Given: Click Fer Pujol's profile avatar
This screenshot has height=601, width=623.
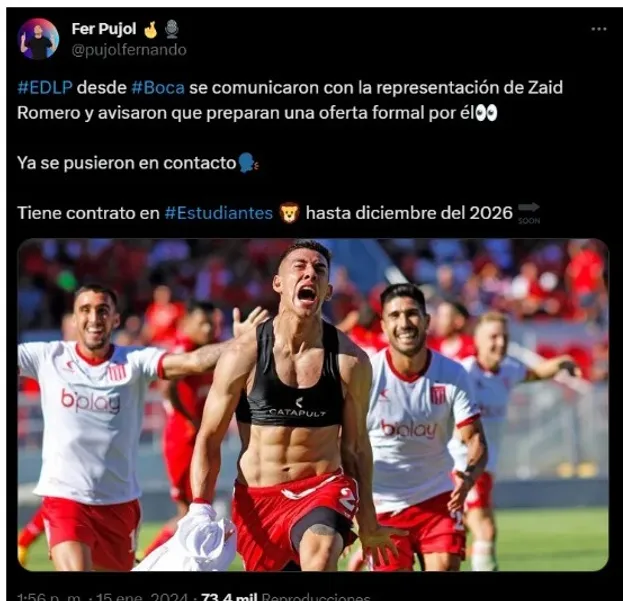Looking at the screenshot, I should tap(39, 39).
